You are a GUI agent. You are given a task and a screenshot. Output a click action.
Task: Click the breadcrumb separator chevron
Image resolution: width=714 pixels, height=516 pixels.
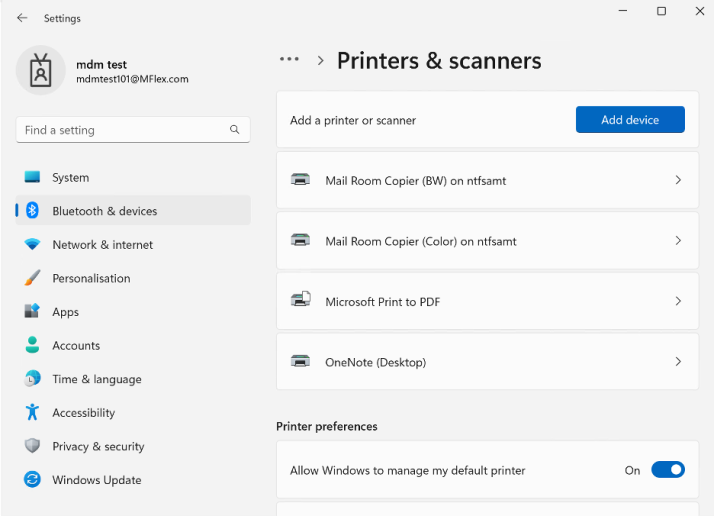[321, 61]
